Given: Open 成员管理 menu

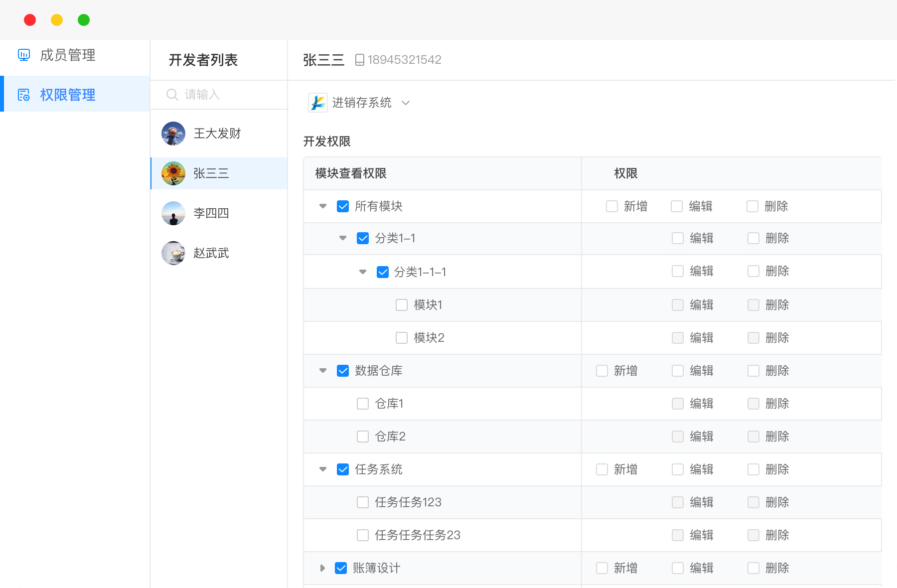Looking at the screenshot, I should [x=75, y=55].
